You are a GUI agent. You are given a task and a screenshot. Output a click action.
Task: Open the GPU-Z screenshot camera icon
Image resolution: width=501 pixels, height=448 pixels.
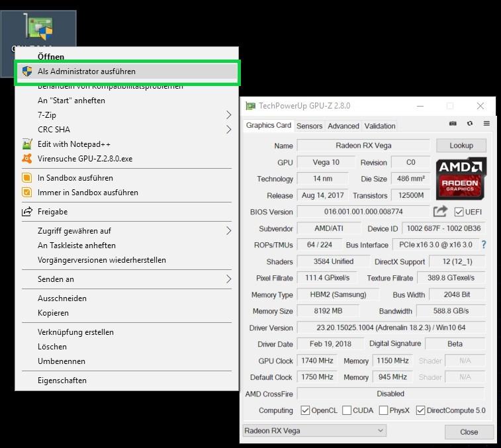coord(453,124)
